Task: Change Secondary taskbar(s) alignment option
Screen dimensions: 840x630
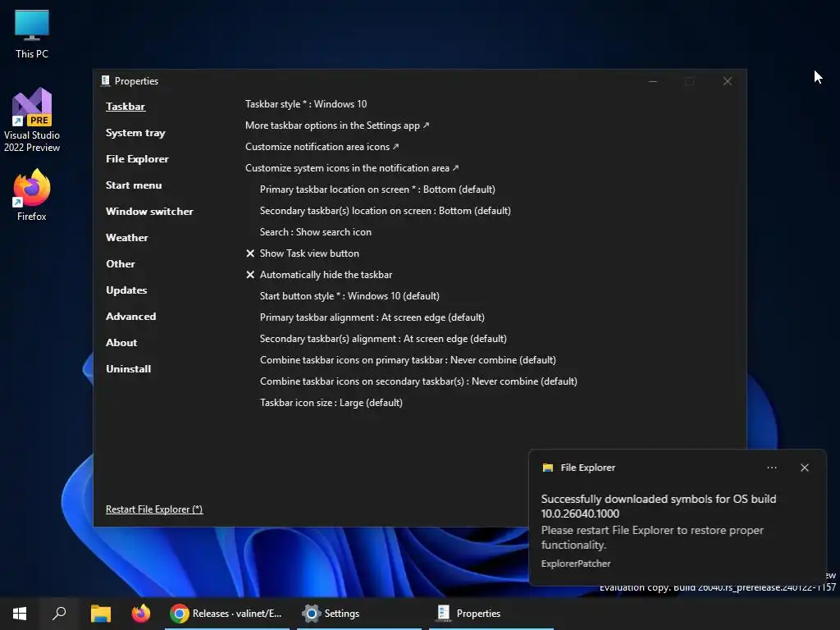Action: coord(383,339)
